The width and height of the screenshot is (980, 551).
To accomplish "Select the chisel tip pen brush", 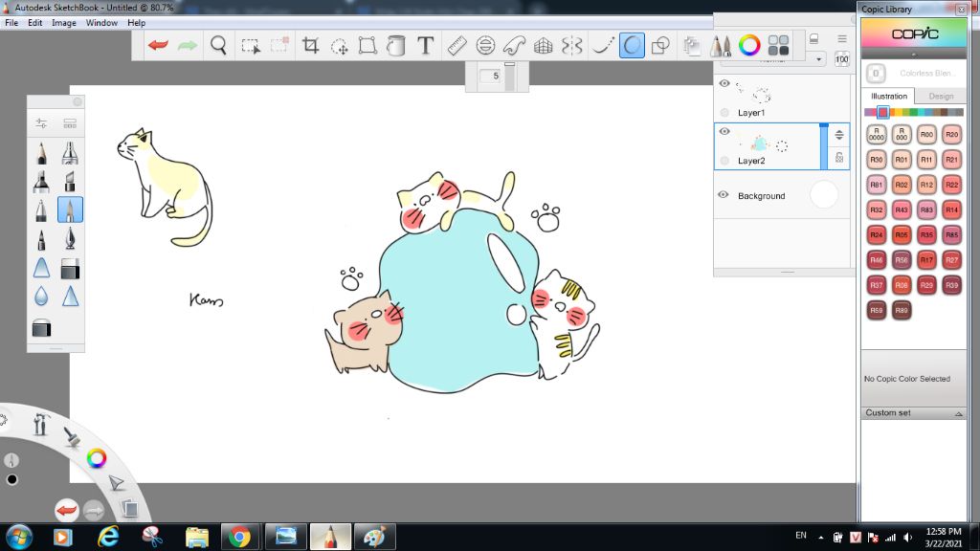I will [x=70, y=181].
